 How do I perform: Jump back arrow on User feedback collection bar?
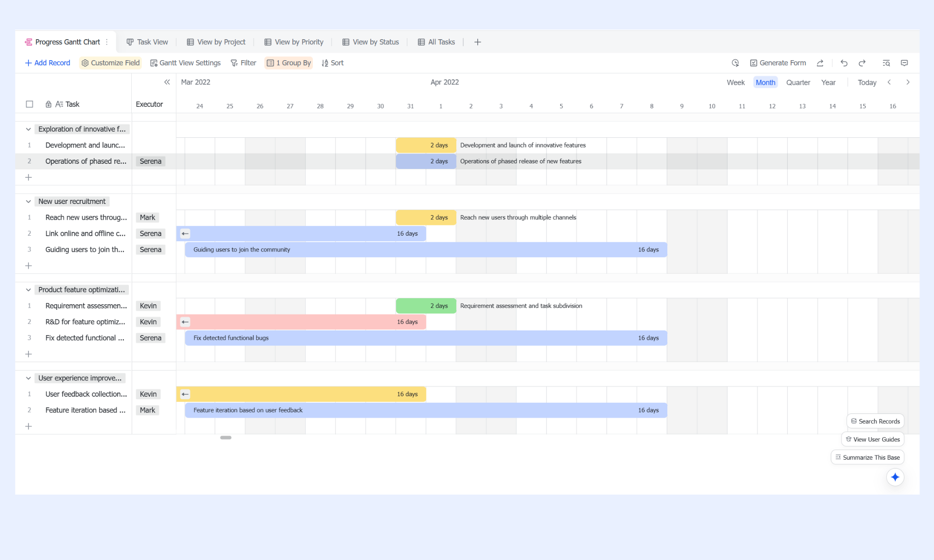(x=185, y=394)
